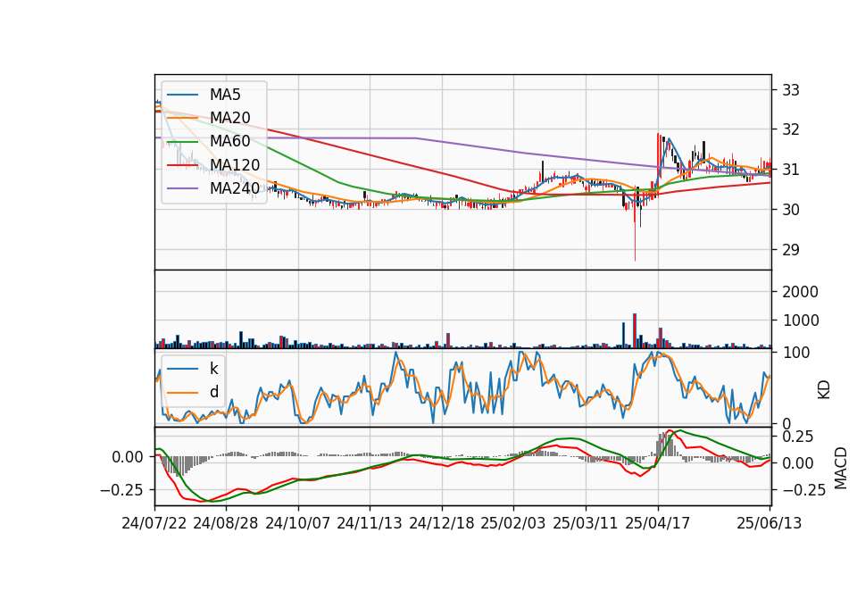Click the MA60 legend label
This screenshot has height=616, width=857.
coord(229,141)
